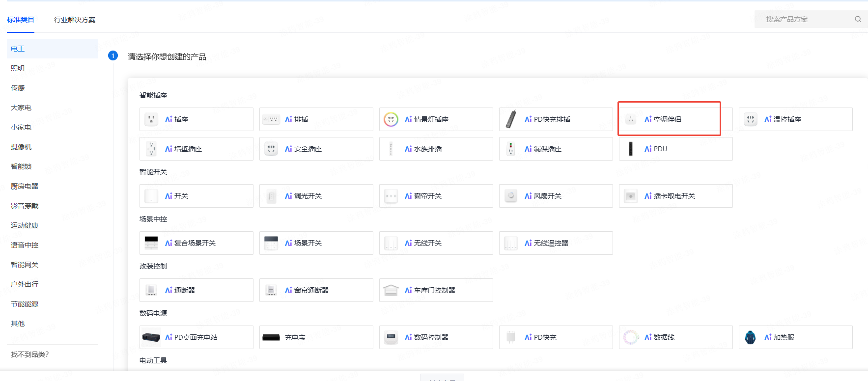The height and width of the screenshot is (381, 868).
Task: Click the 车库门控制器 garage icon
Action: (x=391, y=290)
